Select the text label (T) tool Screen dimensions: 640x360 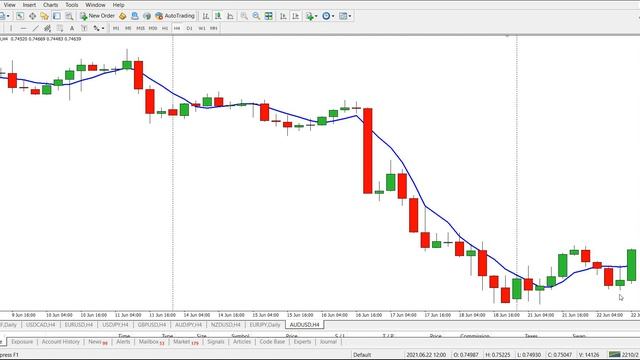(84, 28)
